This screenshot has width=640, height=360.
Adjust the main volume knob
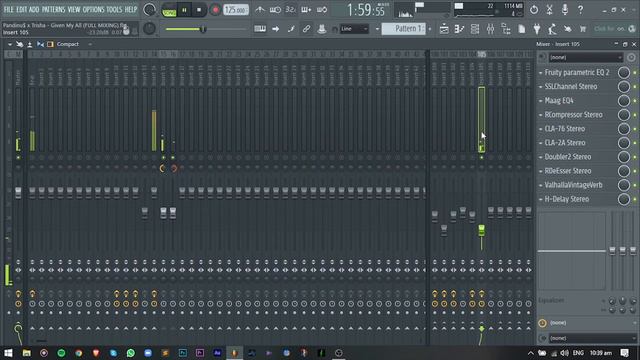coord(149,10)
